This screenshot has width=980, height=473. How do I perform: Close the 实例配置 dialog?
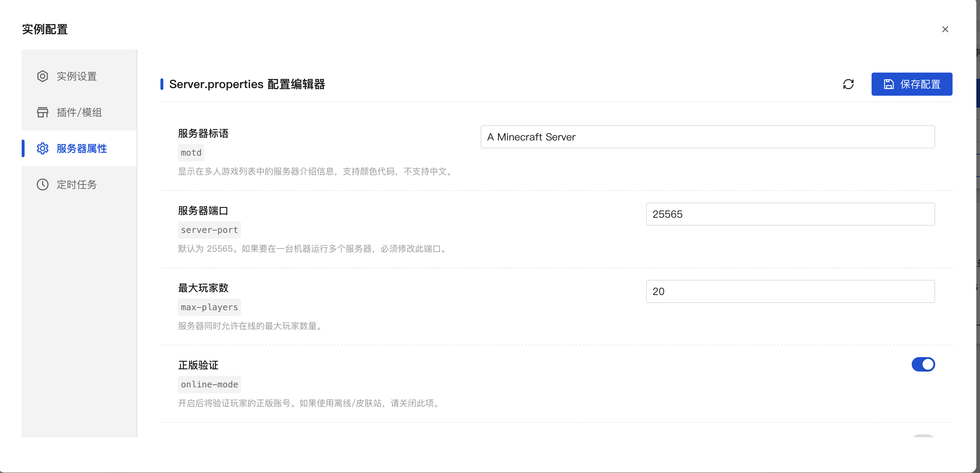pyautogui.click(x=945, y=29)
